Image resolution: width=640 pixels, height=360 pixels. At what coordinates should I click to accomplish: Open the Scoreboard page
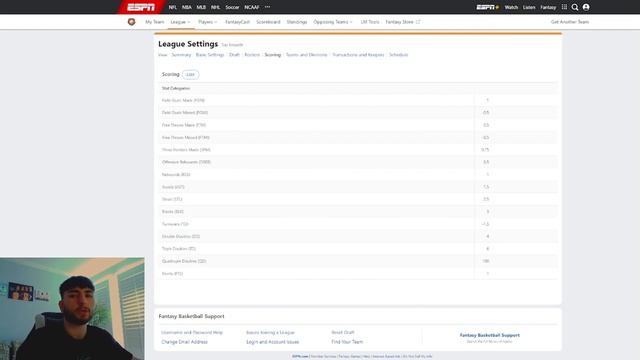[x=268, y=22]
